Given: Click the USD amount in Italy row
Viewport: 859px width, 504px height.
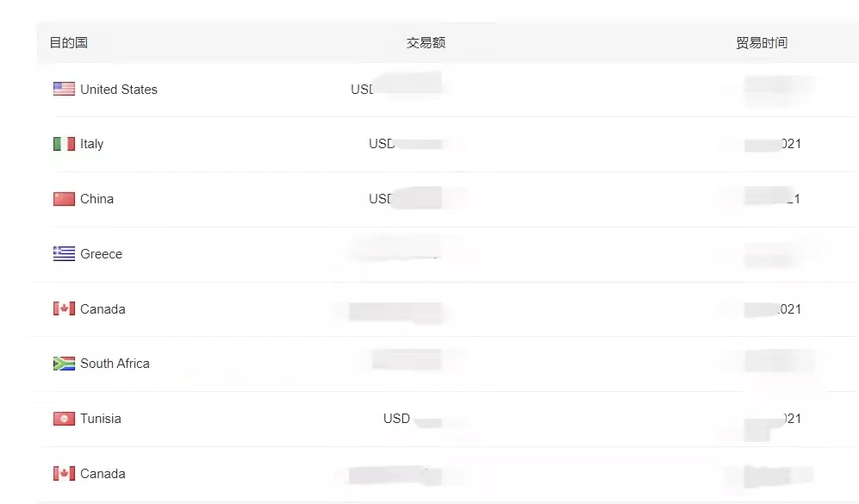Looking at the screenshot, I should (383, 144).
